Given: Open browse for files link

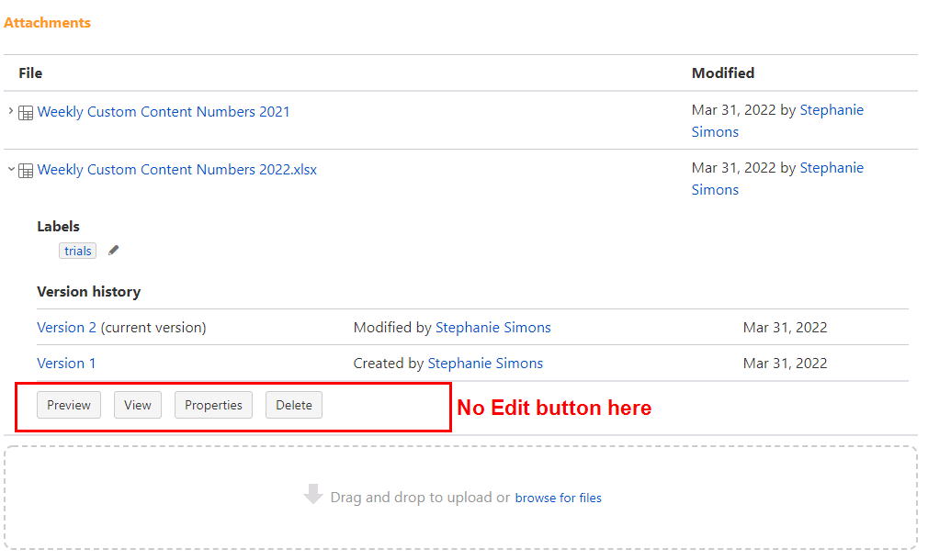Looking at the screenshot, I should coord(558,497).
